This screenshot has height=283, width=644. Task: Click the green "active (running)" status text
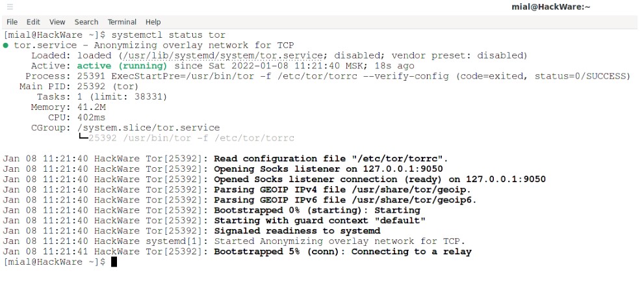[x=122, y=66]
